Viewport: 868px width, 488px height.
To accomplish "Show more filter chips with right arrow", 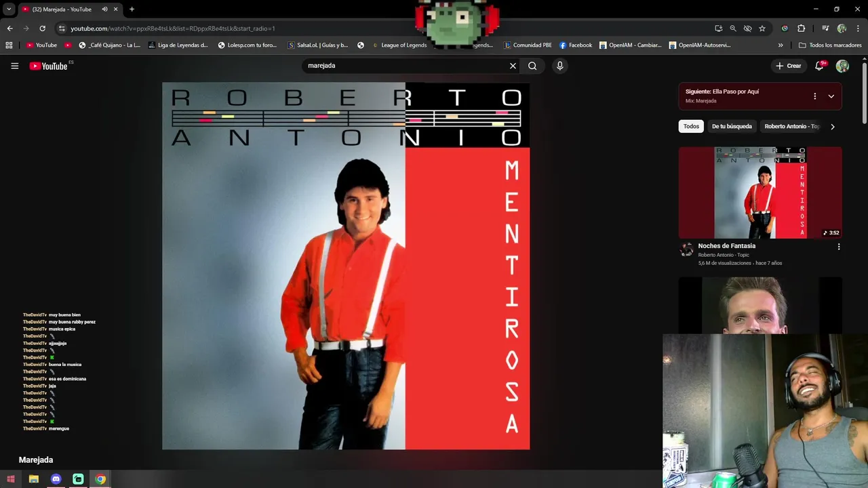I will (x=833, y=126).
